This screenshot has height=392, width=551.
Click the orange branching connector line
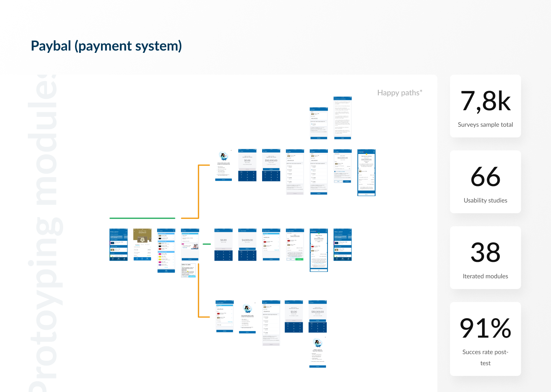[x=198, y=191]
